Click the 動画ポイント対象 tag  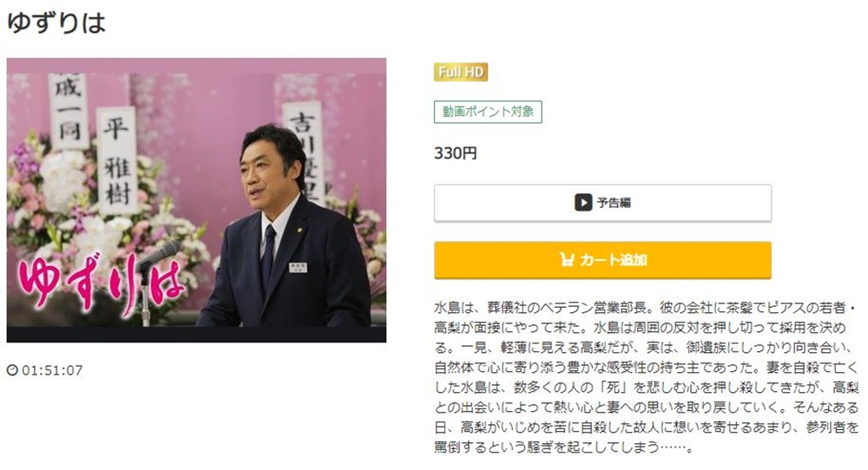tap(488, 112)
